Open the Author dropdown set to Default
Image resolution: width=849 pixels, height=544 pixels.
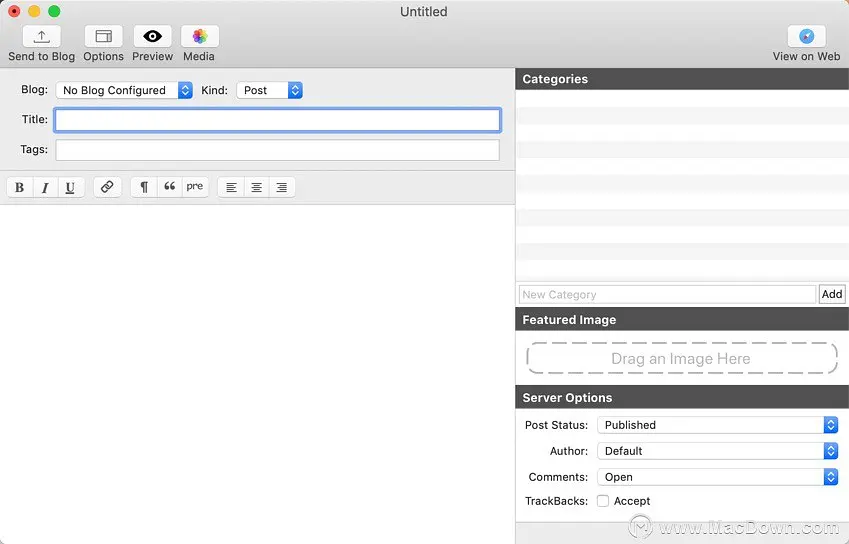tap(717, 451)
